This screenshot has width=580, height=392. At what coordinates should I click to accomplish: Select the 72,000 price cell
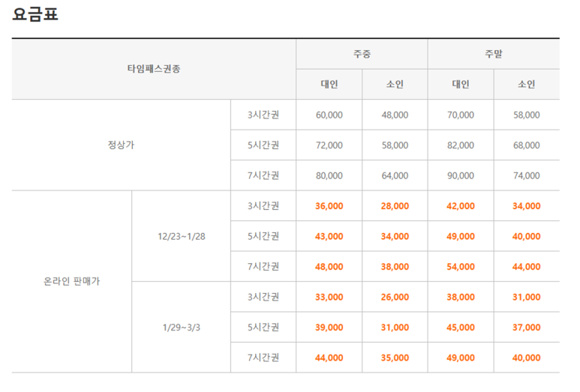click(x=329, y=145)
